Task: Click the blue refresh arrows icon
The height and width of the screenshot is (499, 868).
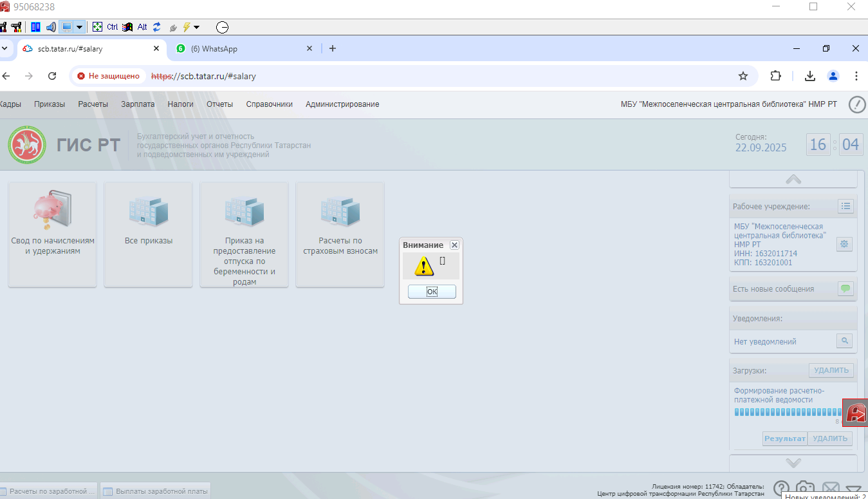Action: 156,27
